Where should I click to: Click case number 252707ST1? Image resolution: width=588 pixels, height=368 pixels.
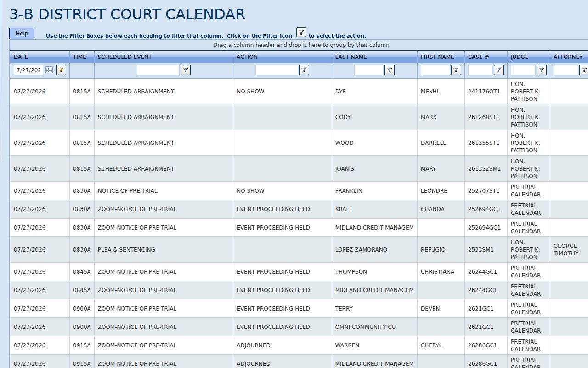click(484, 191)
